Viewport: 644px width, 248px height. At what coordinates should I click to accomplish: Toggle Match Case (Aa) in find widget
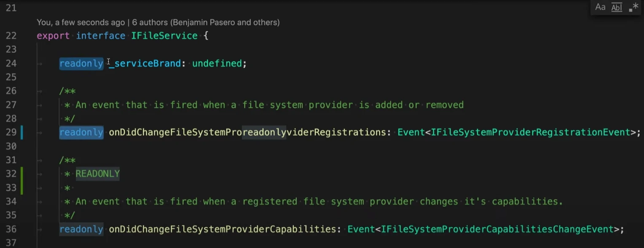pos(600,7)
